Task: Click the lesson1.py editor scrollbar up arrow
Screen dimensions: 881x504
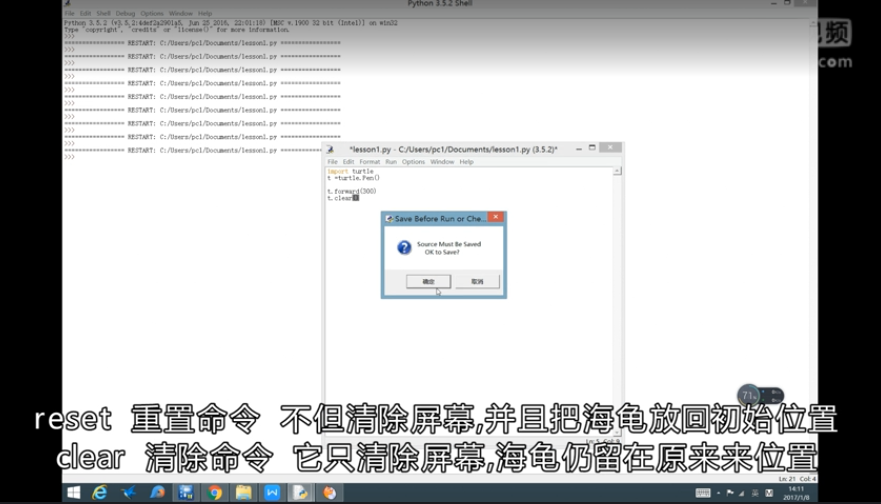Action: [x=617, y=171]
